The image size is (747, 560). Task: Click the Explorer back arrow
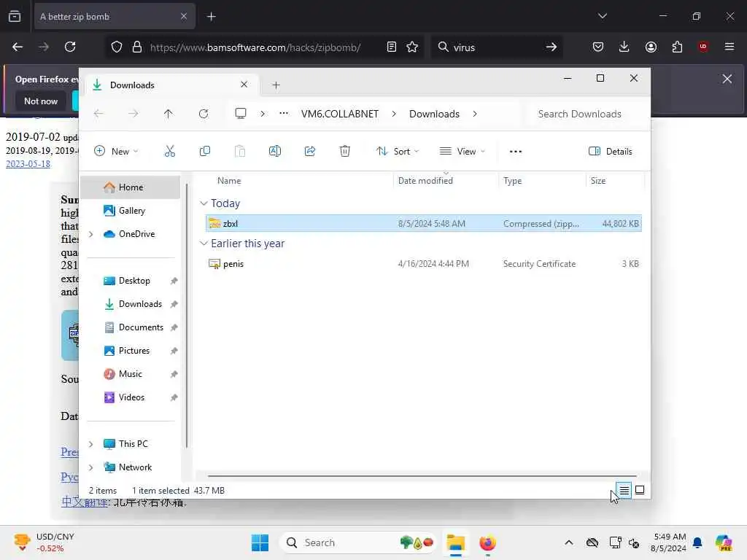click(x=98, y=114)
